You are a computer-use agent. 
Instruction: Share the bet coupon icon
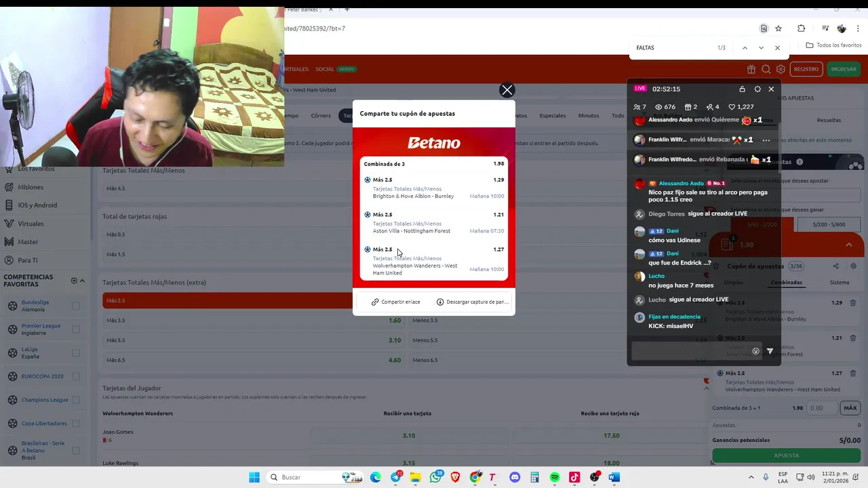coord(835,266)
